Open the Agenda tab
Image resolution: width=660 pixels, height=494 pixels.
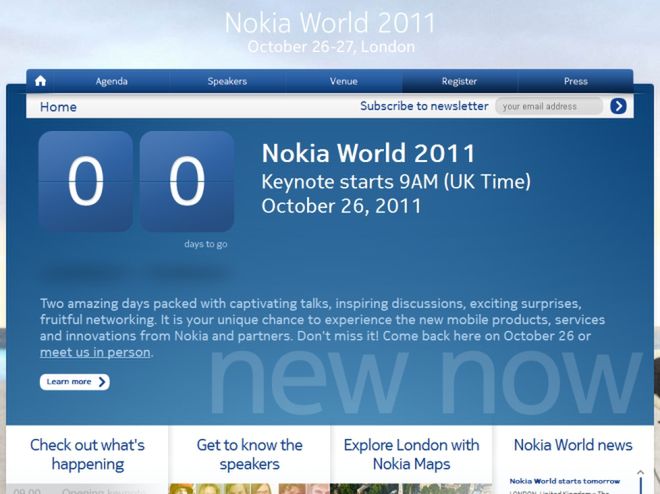(x=112, y=81)
